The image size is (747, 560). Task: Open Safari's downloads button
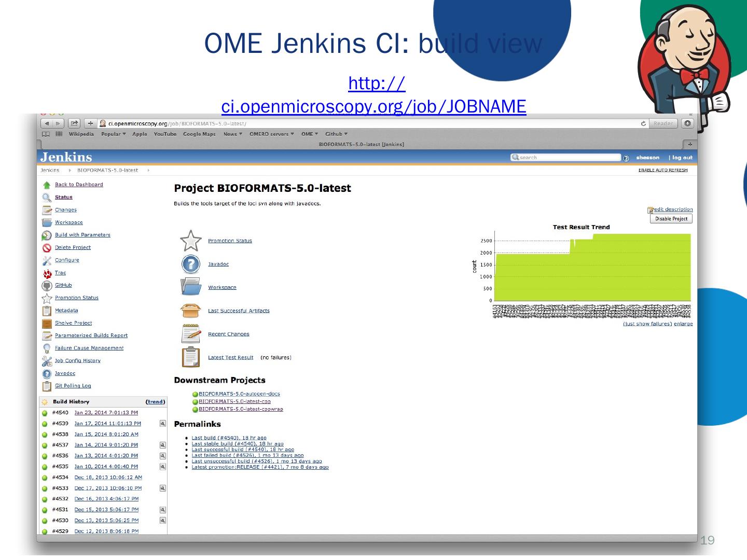click(688, 123)
